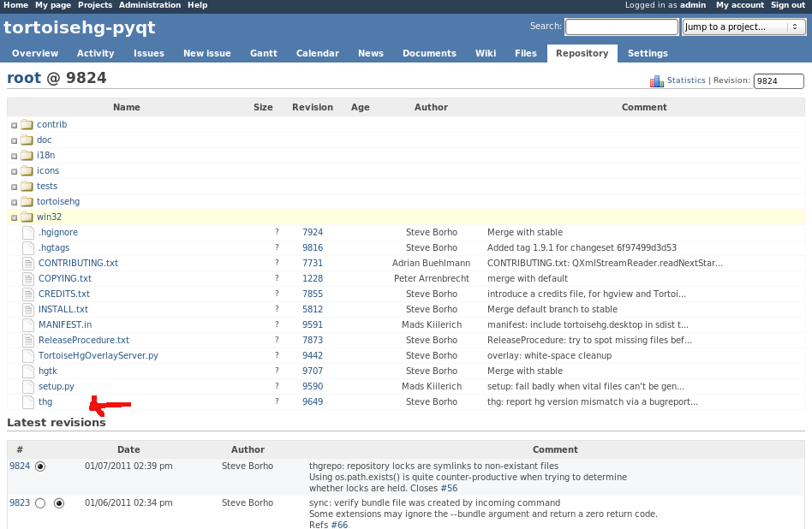Image resolution: width=812 pixels, height=529 pixels.
Task: Open the Administration menu item
Action: click(150, 5)
